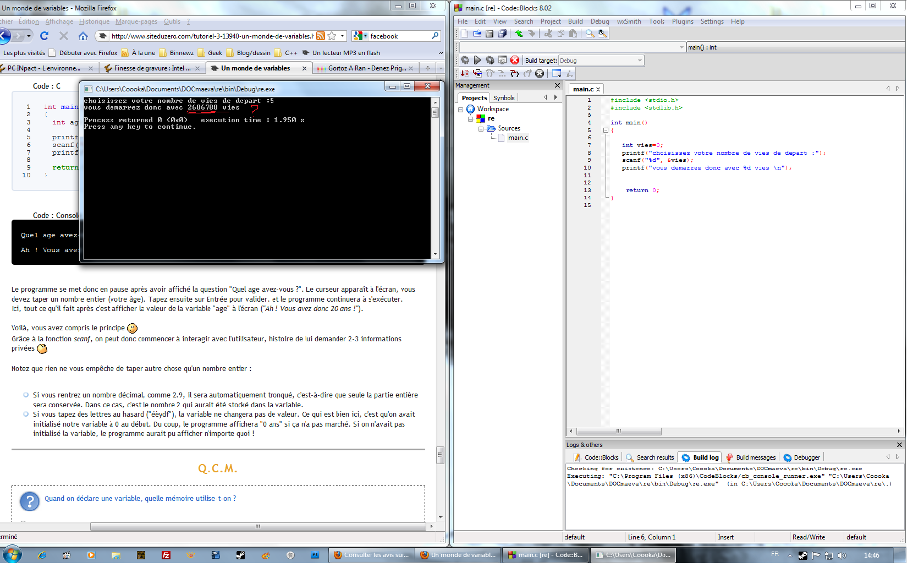Click the QCM question about variable memory
924x578 pixels.
tap(140, 499)
